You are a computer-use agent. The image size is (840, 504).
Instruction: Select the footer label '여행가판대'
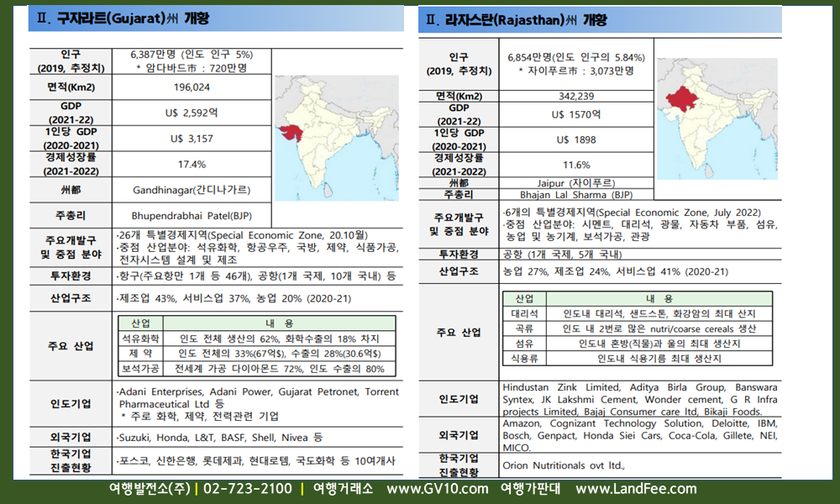(x=530, y=489)
